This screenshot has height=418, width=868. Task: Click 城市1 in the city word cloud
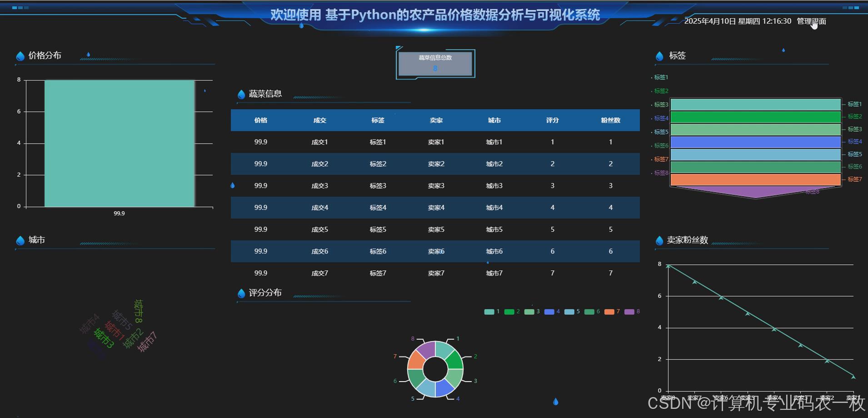coord(115,330)
